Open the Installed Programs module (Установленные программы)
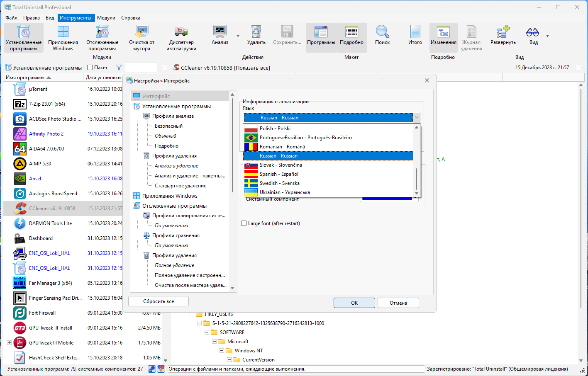This screenshot has height=376, width=588. (x=24, y=38)
